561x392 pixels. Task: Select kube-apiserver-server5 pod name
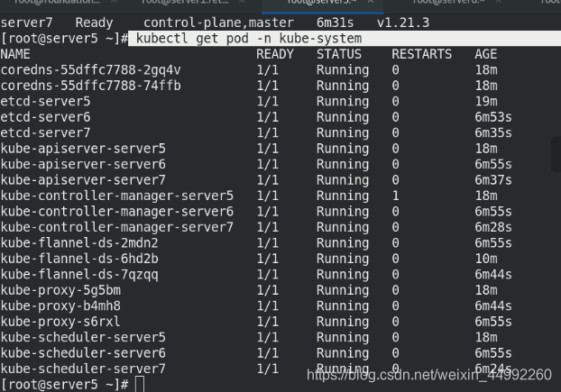pyautogui.click(x=83, y=149)
